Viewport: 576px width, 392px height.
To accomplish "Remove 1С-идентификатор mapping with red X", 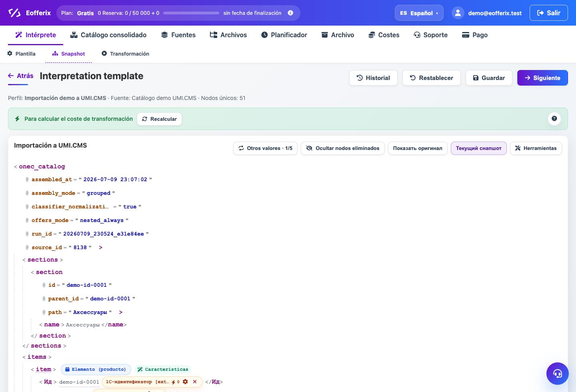I will point(195,382).
